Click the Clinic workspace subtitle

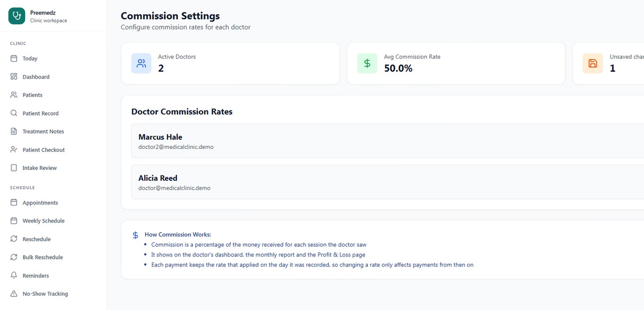point(49,21)
